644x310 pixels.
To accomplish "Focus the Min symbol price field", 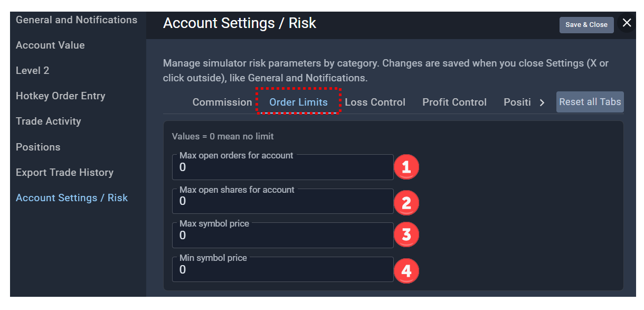I will 282,269.
